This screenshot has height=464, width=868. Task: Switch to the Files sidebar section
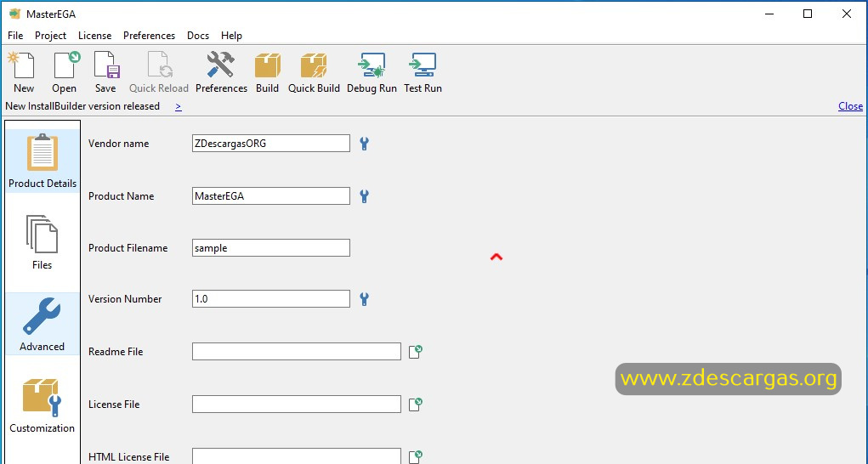(42, 242)
